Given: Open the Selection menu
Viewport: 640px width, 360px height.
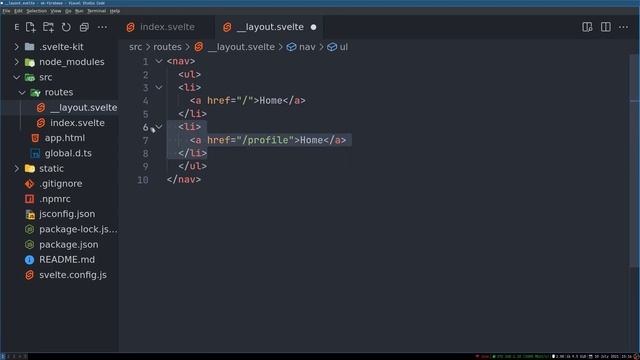Looking at the screenshot, I should pos(37,11).
